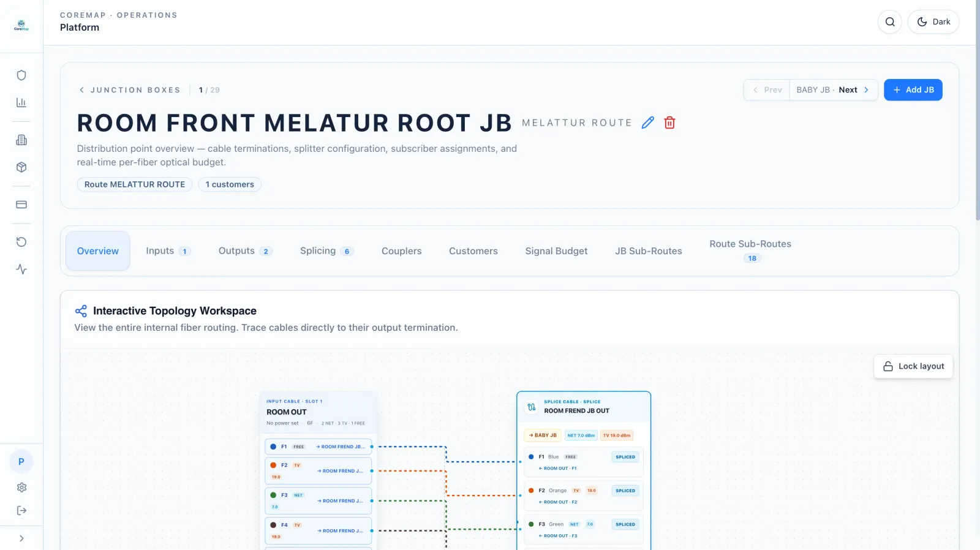980x550 pixels.
Task: Select fiber F3 Green row in splice card
Action: point(584,529)
